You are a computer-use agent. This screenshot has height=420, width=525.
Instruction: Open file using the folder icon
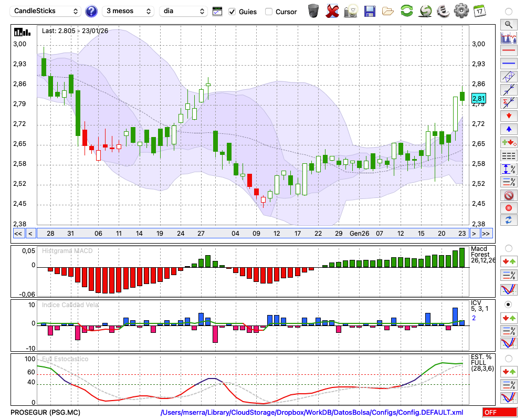point(388,10)
